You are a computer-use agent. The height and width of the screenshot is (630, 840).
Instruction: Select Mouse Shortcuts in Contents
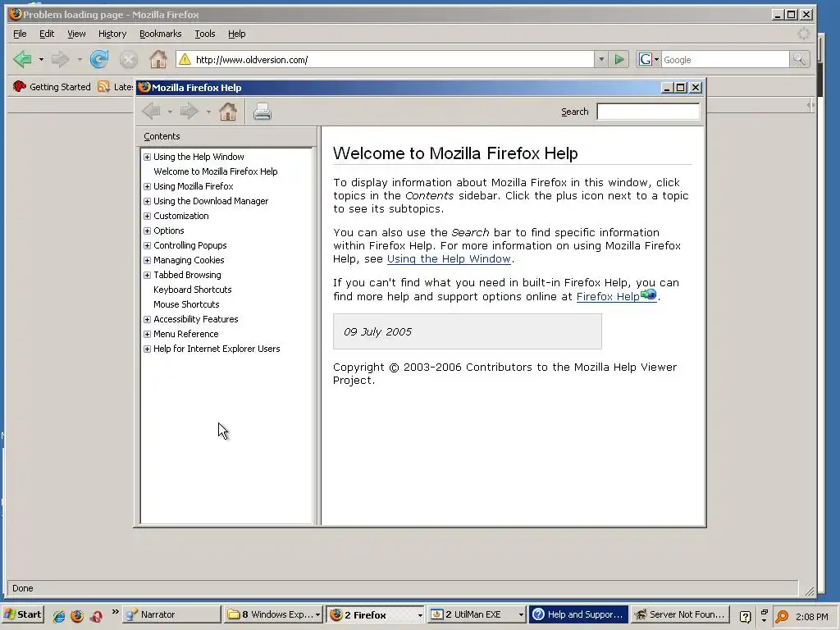coord(186,304)
